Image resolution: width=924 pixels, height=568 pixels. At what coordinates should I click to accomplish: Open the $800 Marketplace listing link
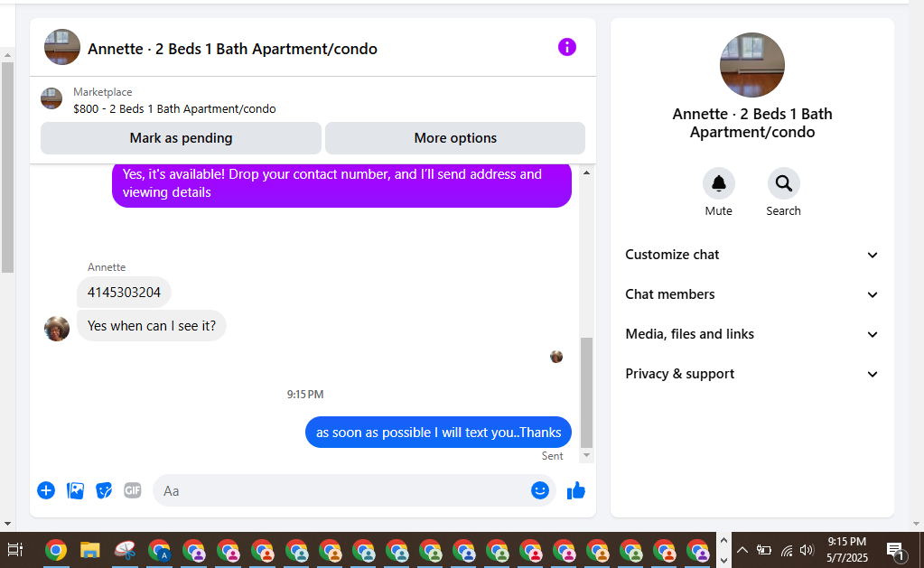pyautogui.click(x=174, y=109)
